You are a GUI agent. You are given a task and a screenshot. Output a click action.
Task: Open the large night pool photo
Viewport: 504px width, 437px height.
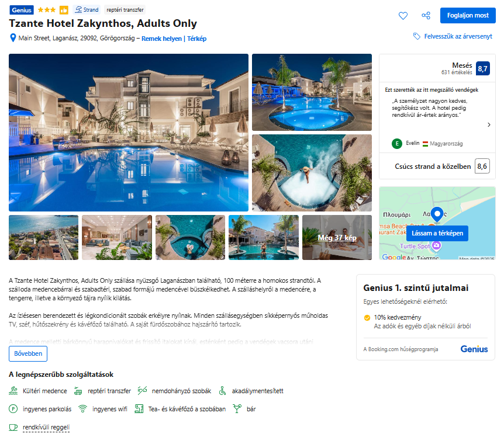[129, 132]
